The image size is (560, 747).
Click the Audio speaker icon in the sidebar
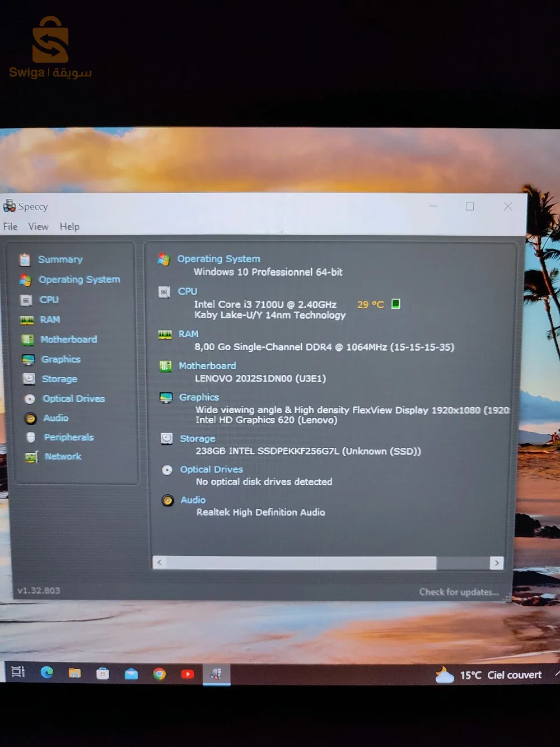tap(30, 418)
